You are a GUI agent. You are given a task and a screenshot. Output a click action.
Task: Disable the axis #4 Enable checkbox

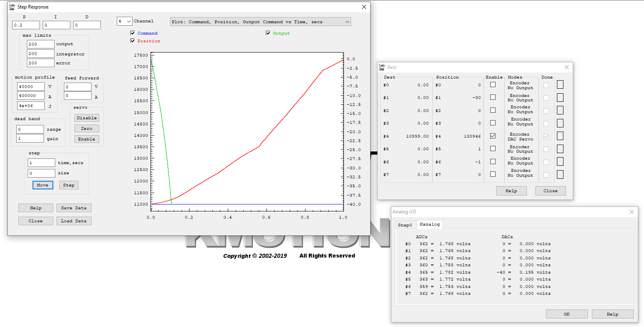pos(493,136)
